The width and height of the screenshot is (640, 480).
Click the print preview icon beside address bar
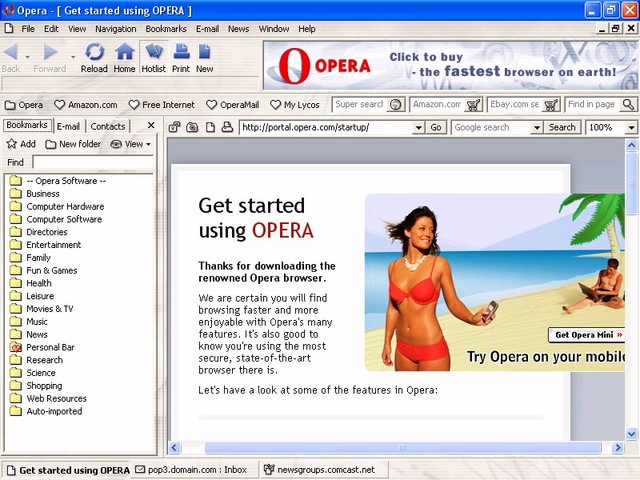click(227, 127)
